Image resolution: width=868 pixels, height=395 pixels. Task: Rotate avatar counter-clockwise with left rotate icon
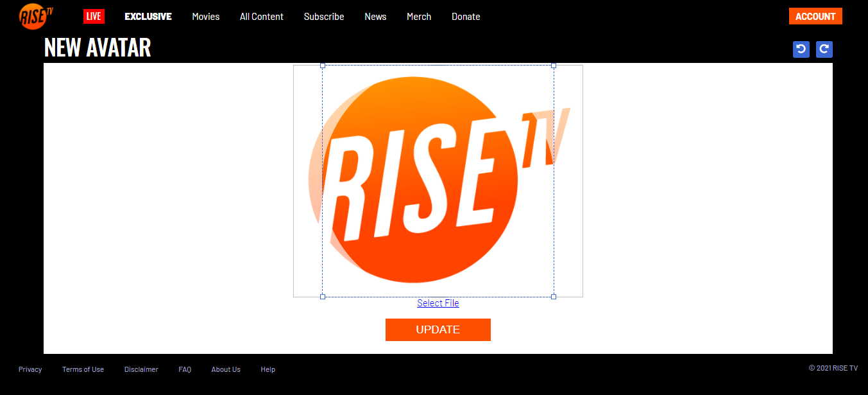(x=801, y=49)
